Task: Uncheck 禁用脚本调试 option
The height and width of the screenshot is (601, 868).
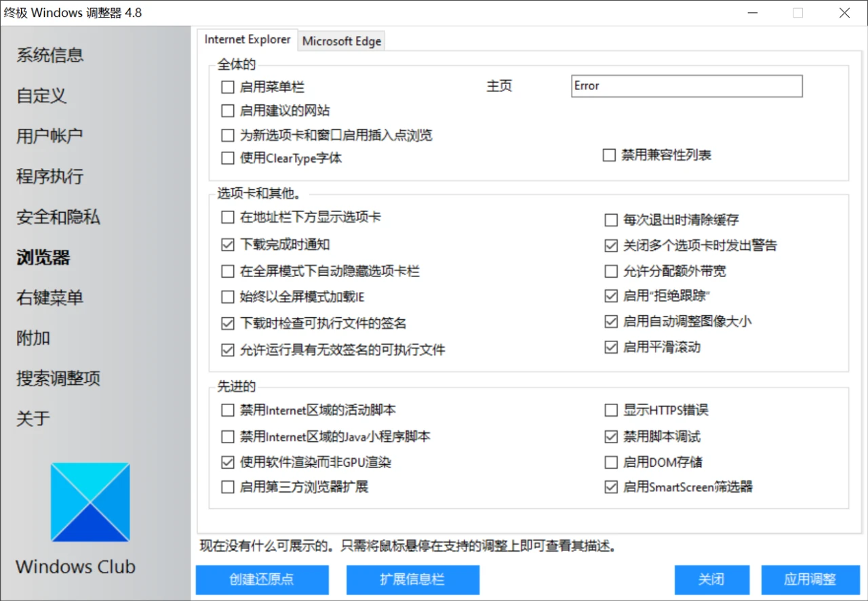Action: 611,436
